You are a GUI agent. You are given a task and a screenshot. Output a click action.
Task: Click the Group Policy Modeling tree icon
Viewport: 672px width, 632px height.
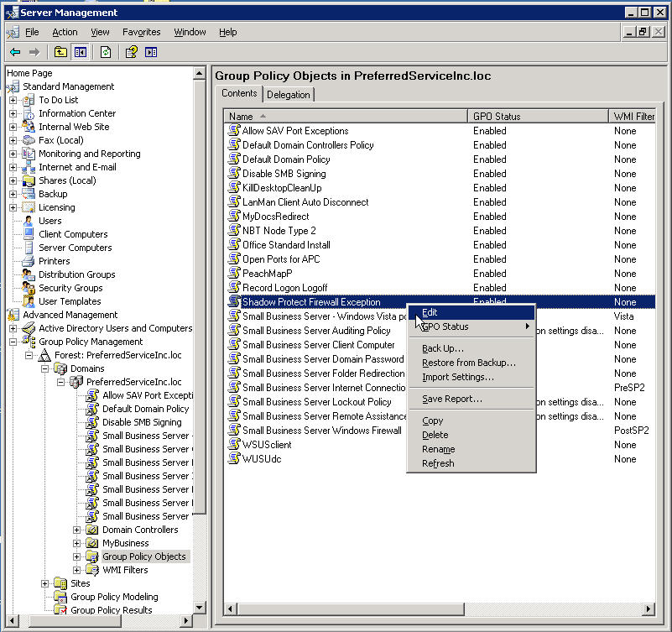click(x=60, y=597)
